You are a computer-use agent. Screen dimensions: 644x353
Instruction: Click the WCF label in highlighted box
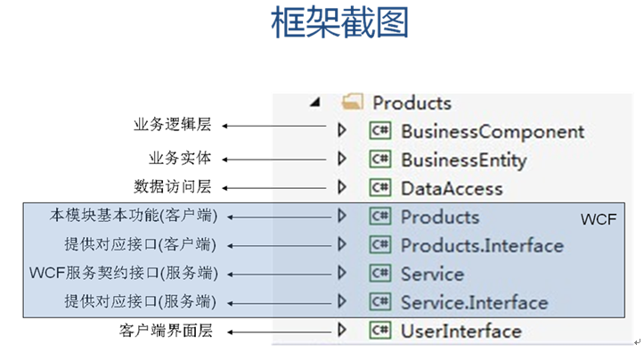point(599,219)
